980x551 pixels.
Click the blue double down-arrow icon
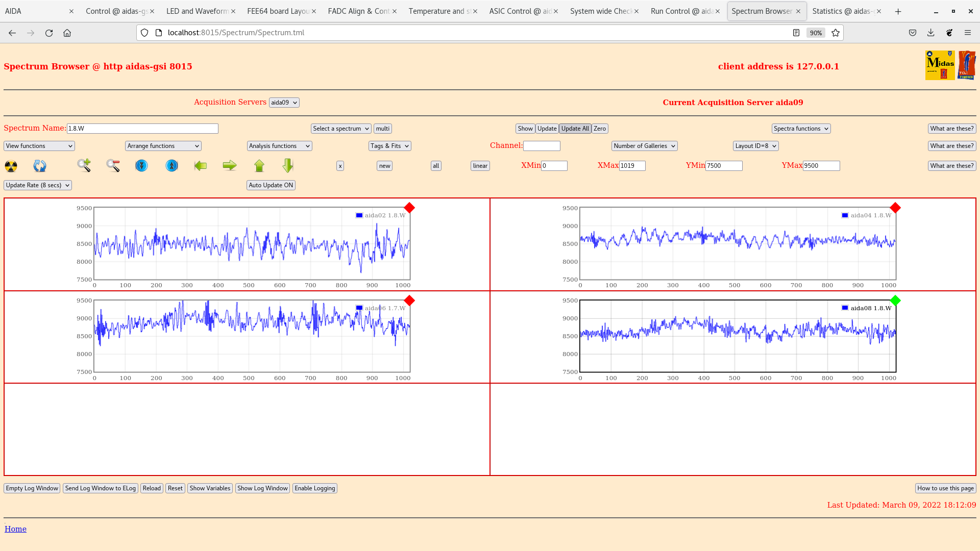point(141,166)
